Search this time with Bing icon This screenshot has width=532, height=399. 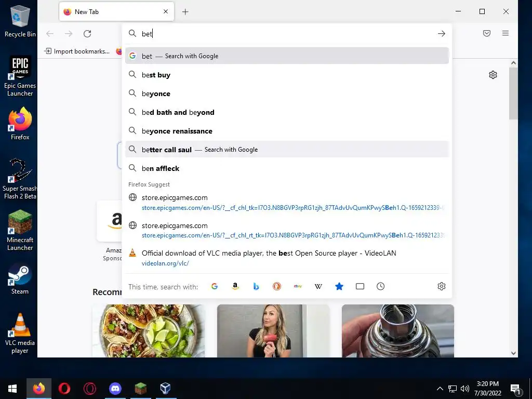(256, 286)
